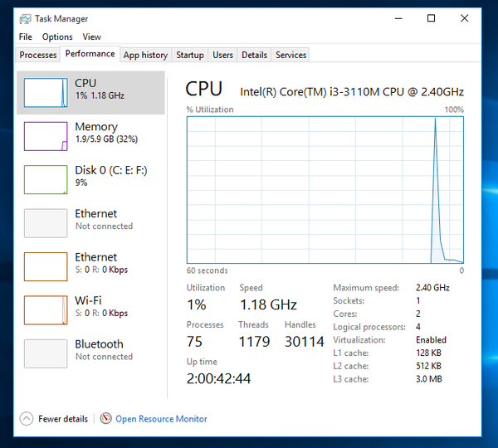Click the Logical processors value 4
Screen dimensions: 498x448
coord(418,327)
